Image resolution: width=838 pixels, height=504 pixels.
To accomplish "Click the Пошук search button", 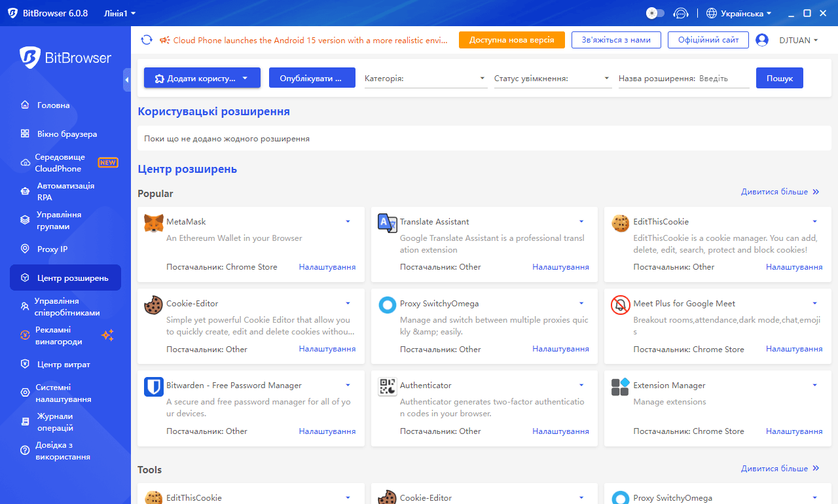I will point(780,78).
